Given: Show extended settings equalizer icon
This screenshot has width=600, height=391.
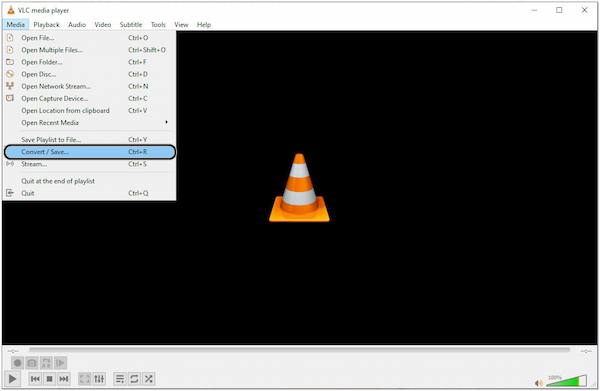Looking at the screenshot, I should 99,379.
